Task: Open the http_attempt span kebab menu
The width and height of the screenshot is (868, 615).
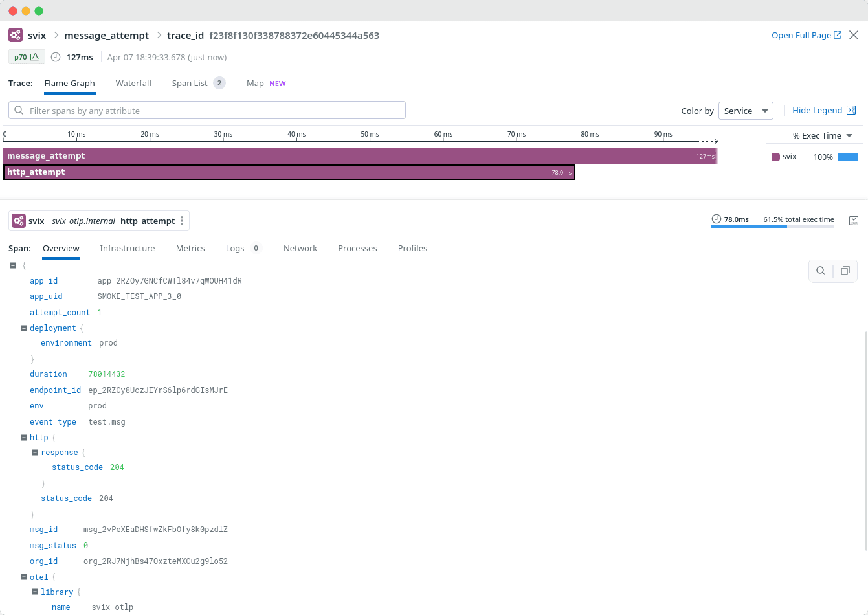Action: click(x=182, y=221)
